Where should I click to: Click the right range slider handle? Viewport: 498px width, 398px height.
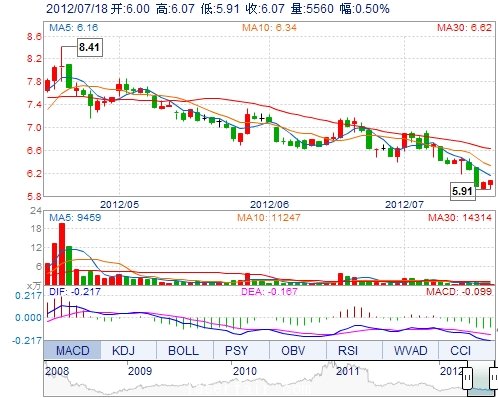493,378
